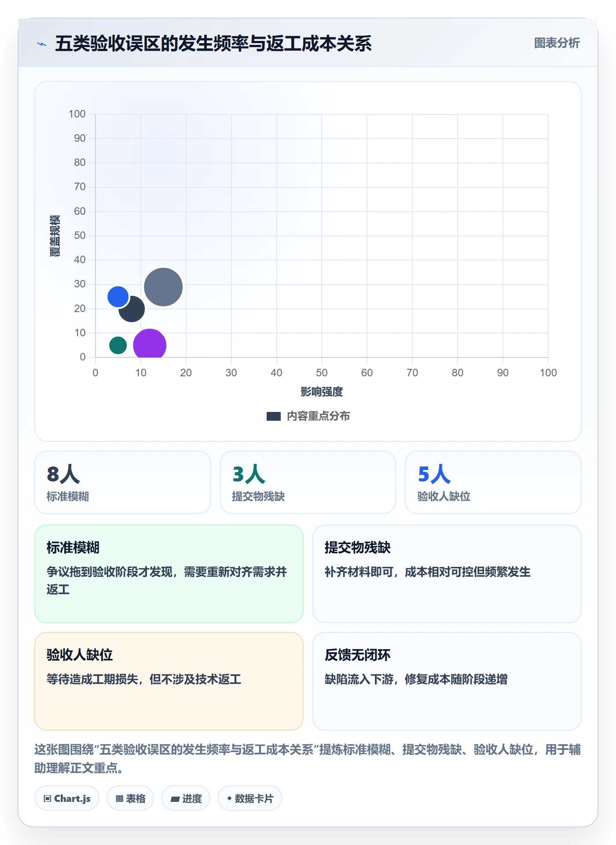Click the 进度 chip's bar icon
Image resolution: width=616 pixels, height=845 pixels.
click(x=175, y=799)
